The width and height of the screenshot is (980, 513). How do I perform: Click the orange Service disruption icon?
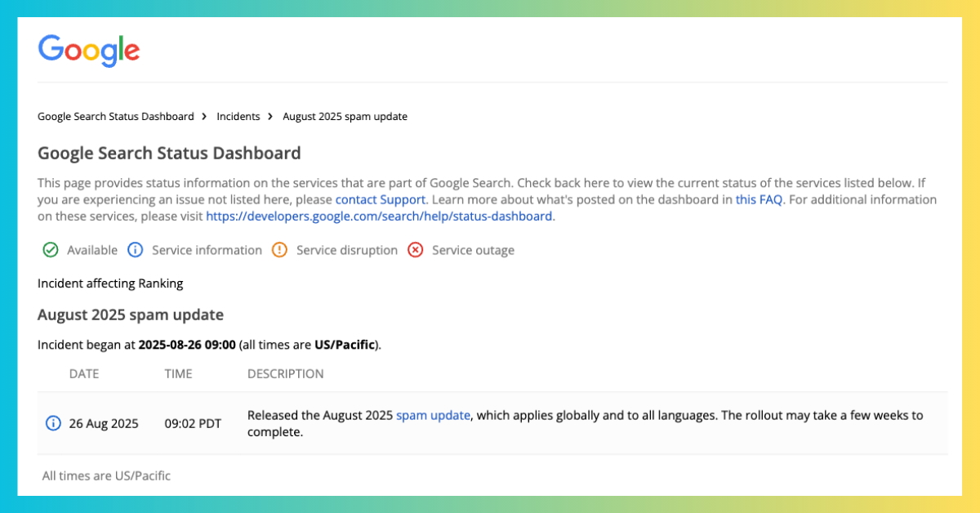point(280,250)
